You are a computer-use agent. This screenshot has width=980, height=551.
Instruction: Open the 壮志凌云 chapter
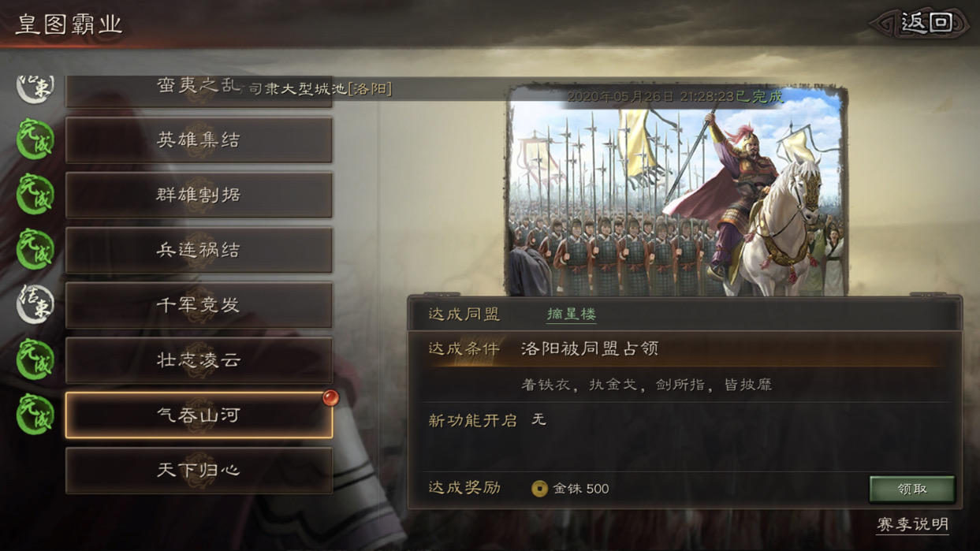[199, 360]
